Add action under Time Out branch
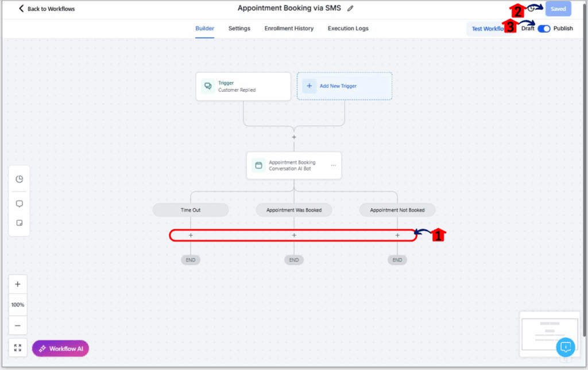588x370 pixels. click(191, 236)
